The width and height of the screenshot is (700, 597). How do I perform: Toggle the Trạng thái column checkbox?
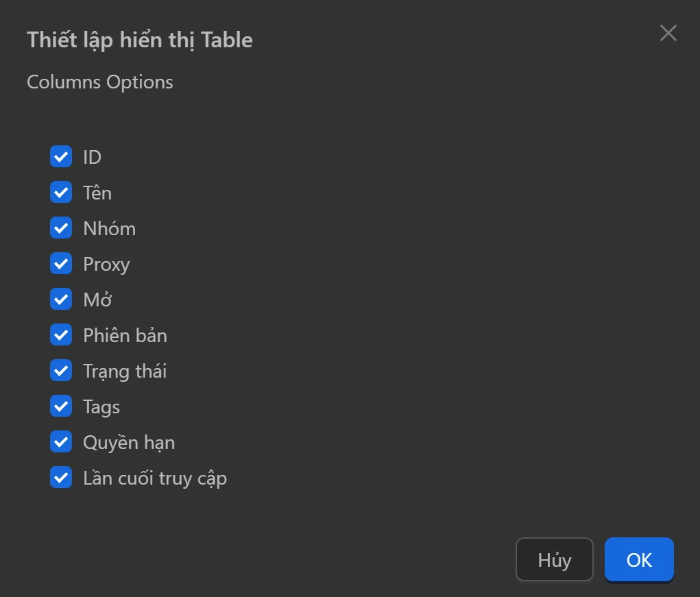tap(61, 370)
